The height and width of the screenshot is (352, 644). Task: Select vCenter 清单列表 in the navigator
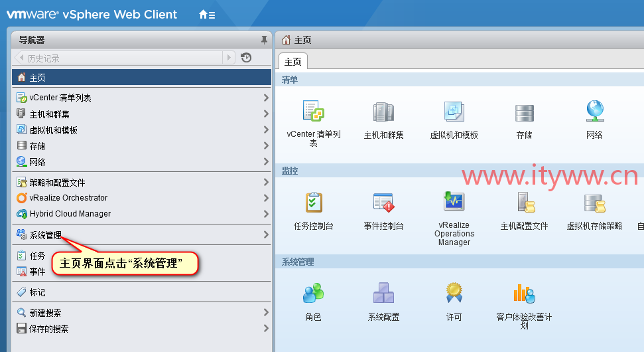click(x=142, y=98)
